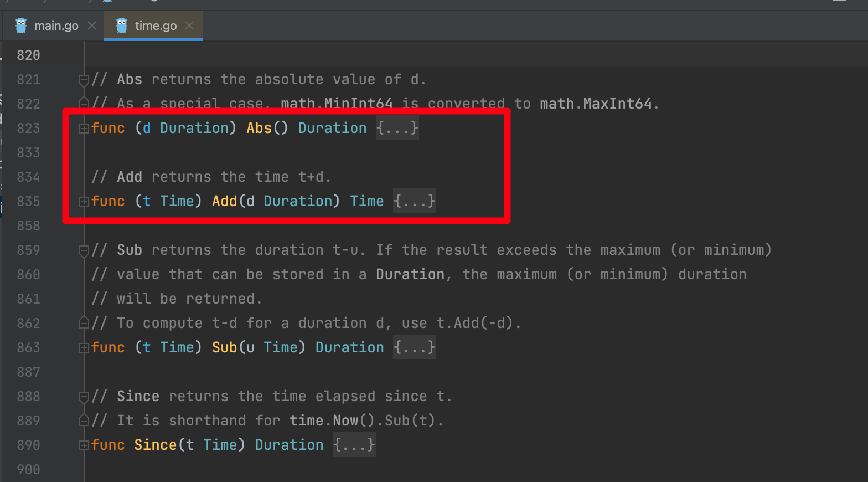Expand the Since function fold marker
This screenshot has width=868, height=482.
point(84,445)
